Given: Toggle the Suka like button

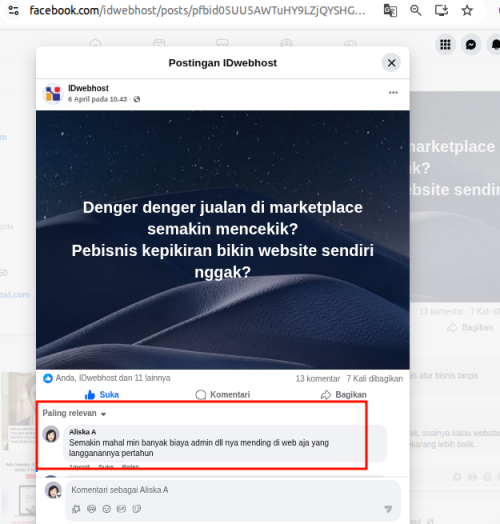Looking at the screenshot, I should 102,395.
